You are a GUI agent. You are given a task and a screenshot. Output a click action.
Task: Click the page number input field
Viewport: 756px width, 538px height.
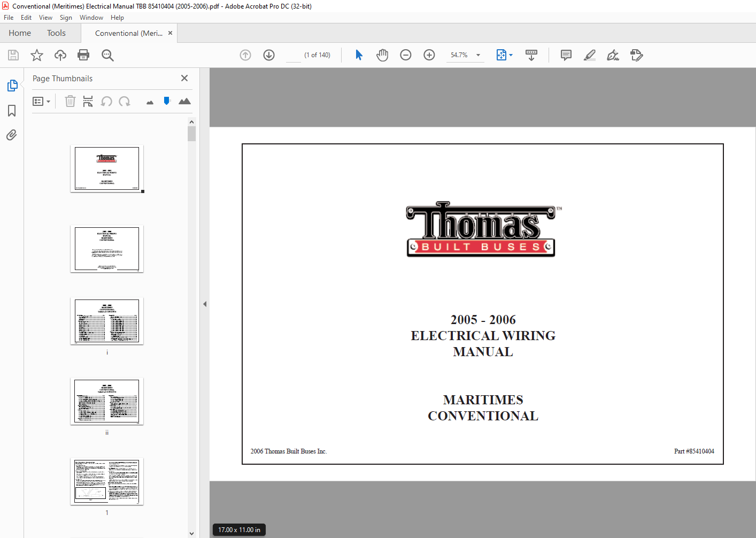(294, 55)
